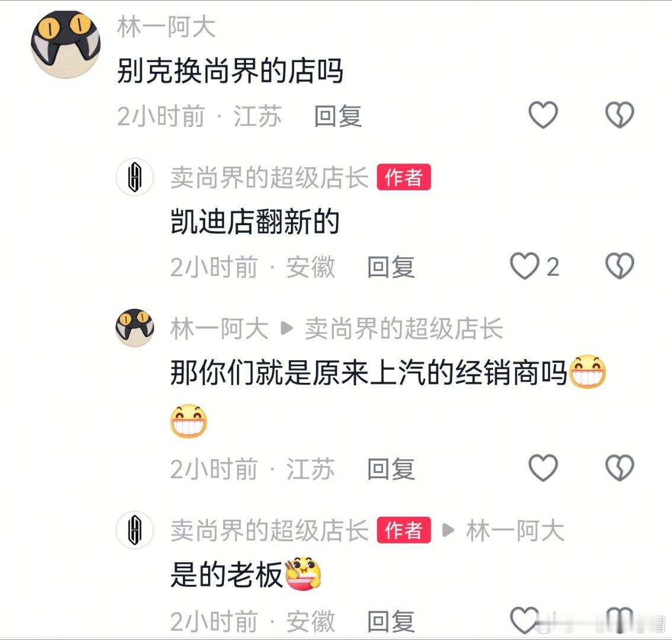Click 回复 under '是的老板'

(391, 621)
